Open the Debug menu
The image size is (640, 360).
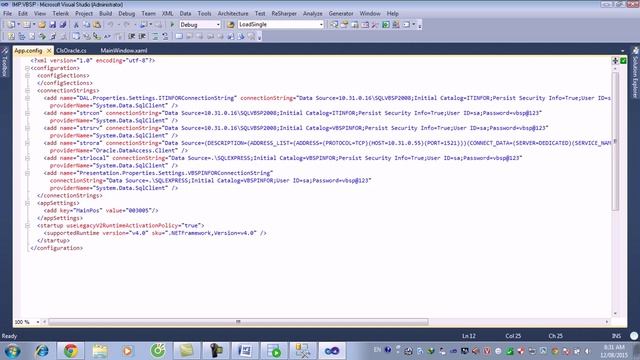[x=127, y=13]
